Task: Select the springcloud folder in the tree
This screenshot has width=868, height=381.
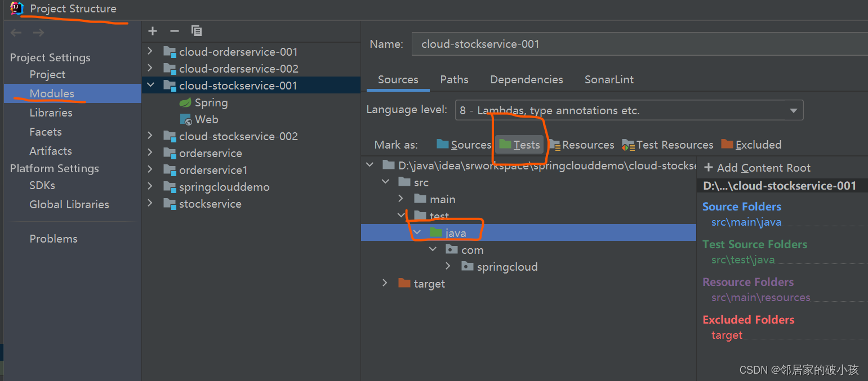Action: coord(506,266)
